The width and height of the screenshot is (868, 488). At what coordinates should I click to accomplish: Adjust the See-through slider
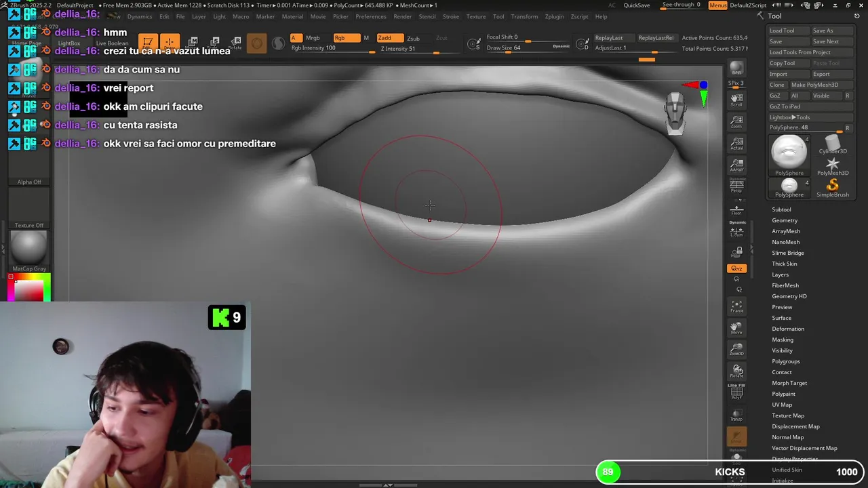[681, 5]
